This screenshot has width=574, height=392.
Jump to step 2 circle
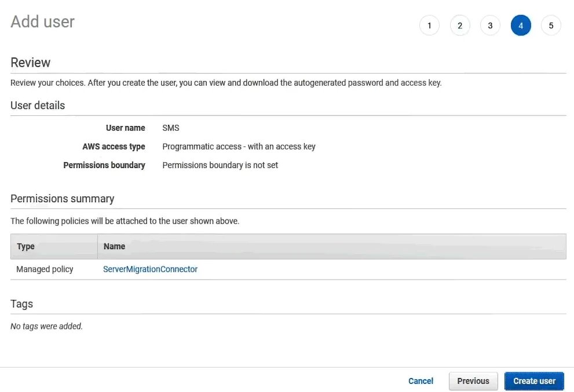tap(459, 25)
